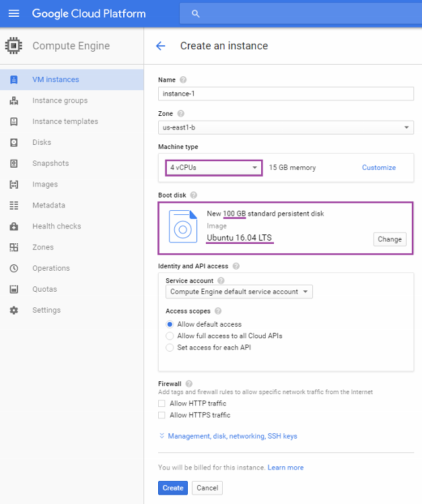Click the Instance groups sidebar icon
The height and width of the screenshot is (504, 422).
[14, 100]
